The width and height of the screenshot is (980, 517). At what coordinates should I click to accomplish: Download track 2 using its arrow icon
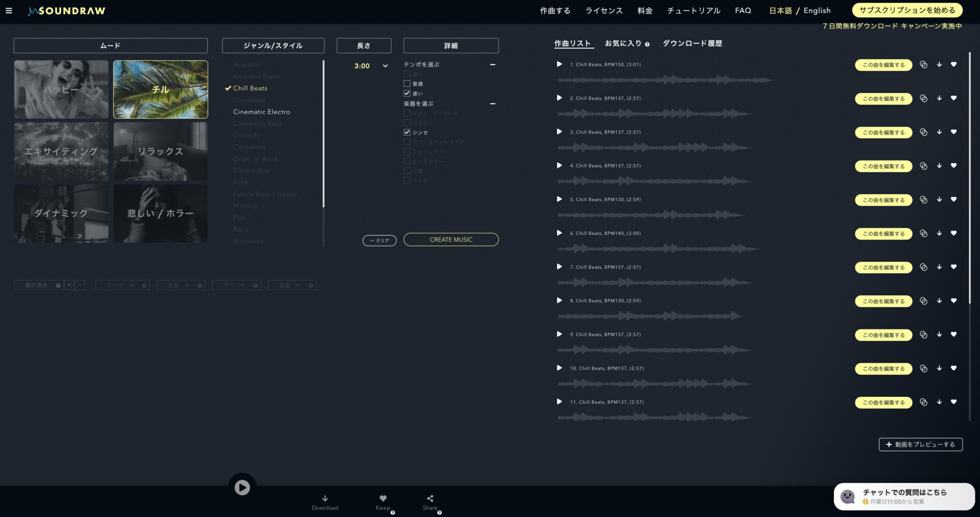pos(939,99)
